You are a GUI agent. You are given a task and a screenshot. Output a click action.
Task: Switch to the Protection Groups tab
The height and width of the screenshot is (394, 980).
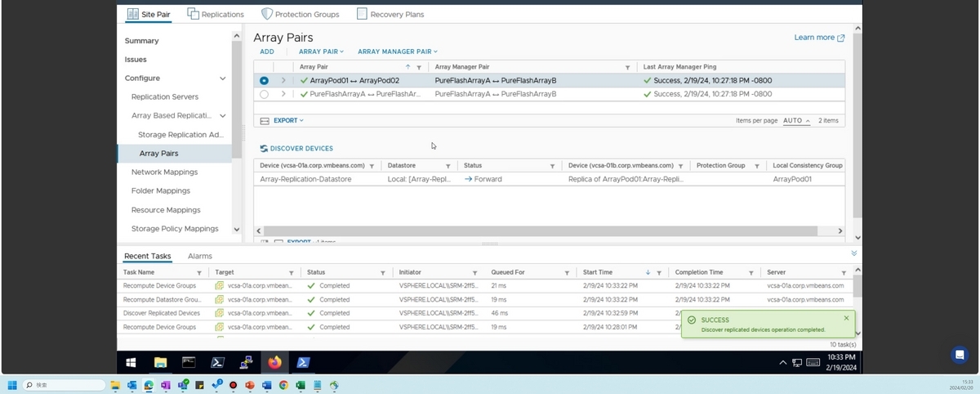(x=300, y=14)
